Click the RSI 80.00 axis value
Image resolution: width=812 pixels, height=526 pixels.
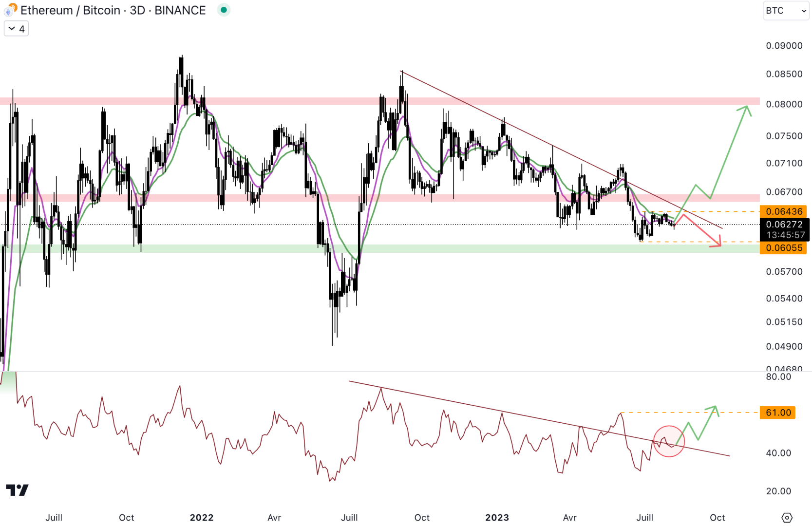click(778, 376)
